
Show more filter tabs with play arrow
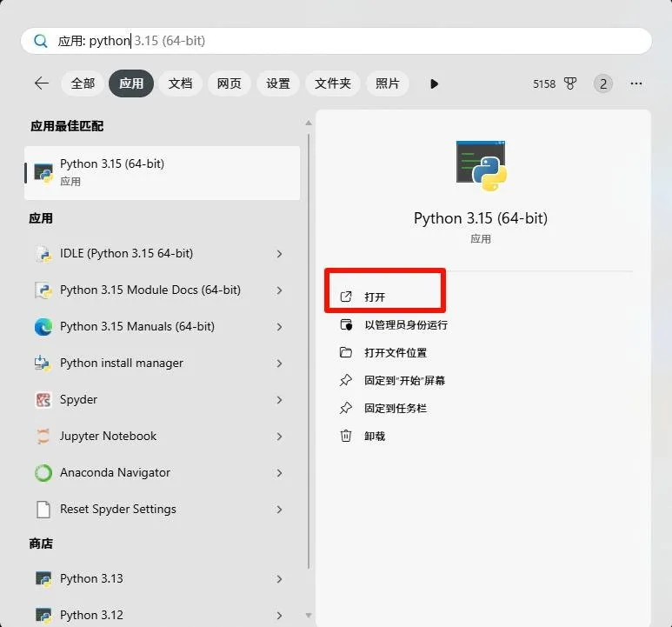click(434, 83)
